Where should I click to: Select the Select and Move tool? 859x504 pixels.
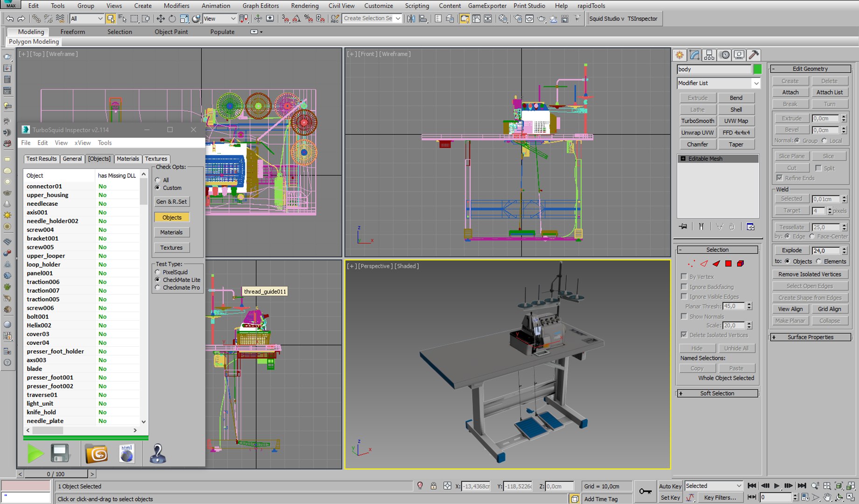point(161,19)
